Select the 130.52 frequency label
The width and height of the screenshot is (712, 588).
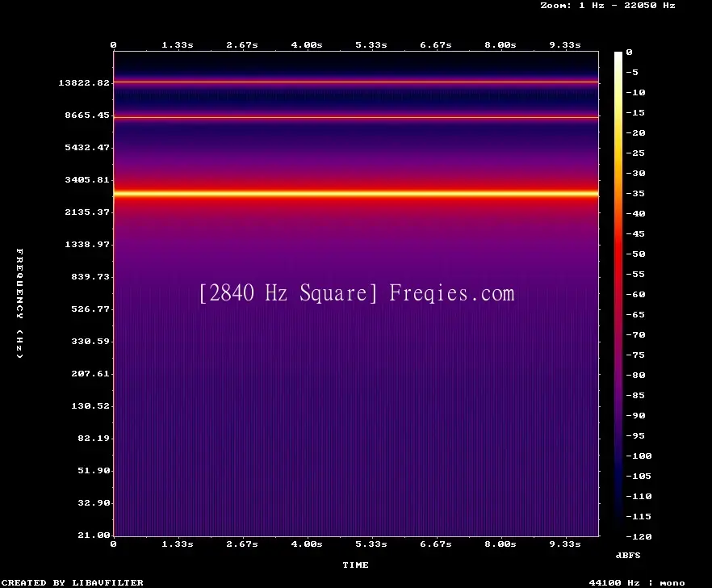pyautogui.click(x=90, y=405)
